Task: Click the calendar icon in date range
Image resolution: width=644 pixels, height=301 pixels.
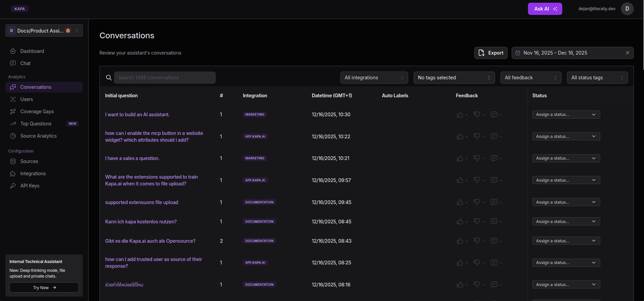Action: point(518,53)
